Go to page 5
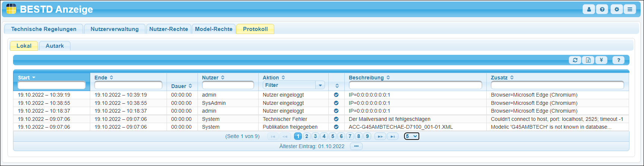644x166 pixels. 333,137
